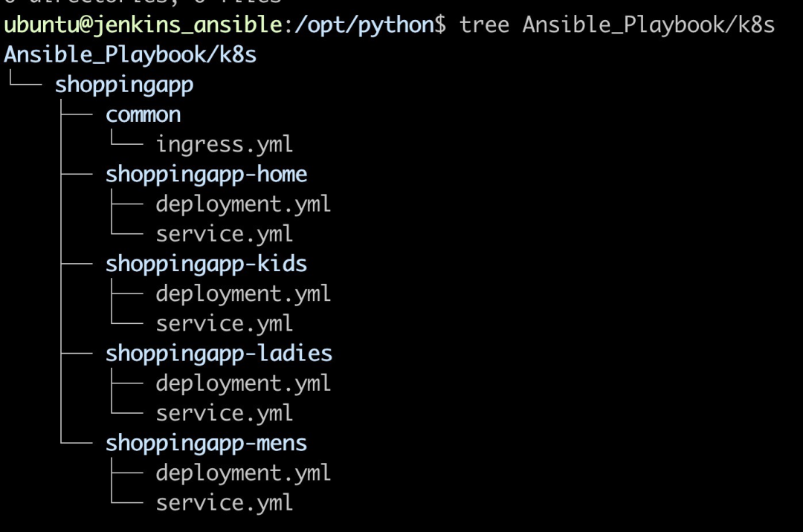The height and width of the screenshot is (532, 803).
Task: Click the tree command word
Action: point(484,25)
